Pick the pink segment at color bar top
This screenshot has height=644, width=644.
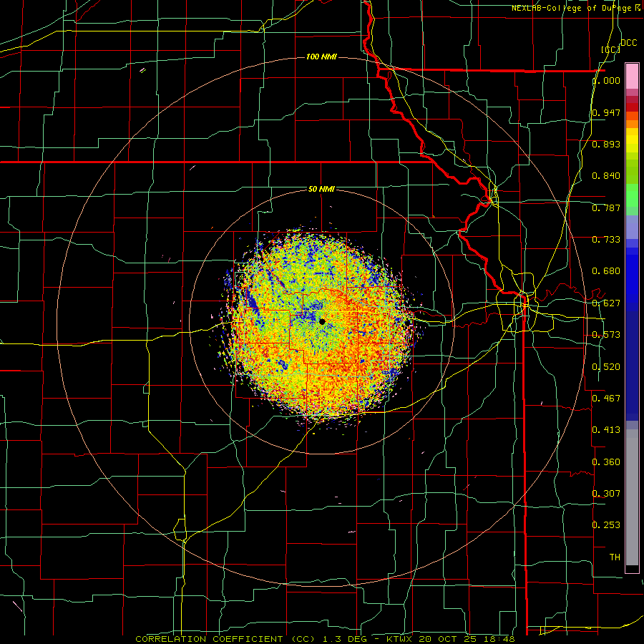632,76
